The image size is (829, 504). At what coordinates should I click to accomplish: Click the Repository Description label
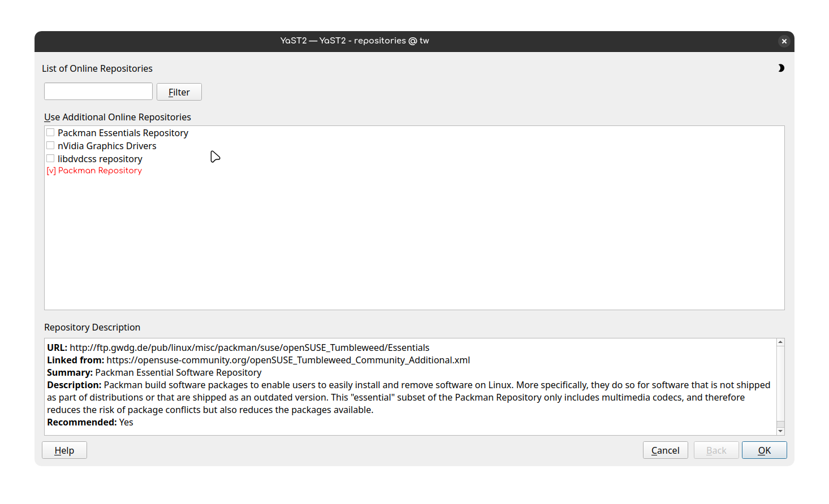coord(92,327)
